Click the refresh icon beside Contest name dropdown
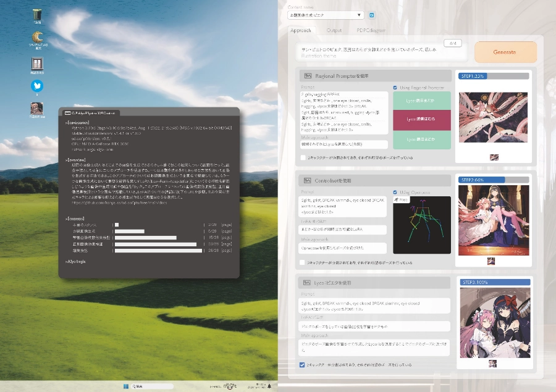The width and height of the screenshot is (556, 392). click(372, 15)
